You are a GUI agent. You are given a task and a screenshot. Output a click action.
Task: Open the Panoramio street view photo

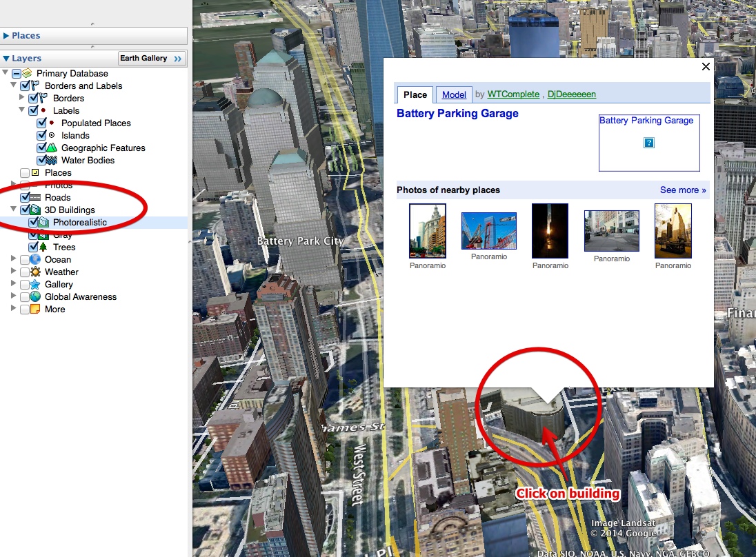[x=611, y=231]
